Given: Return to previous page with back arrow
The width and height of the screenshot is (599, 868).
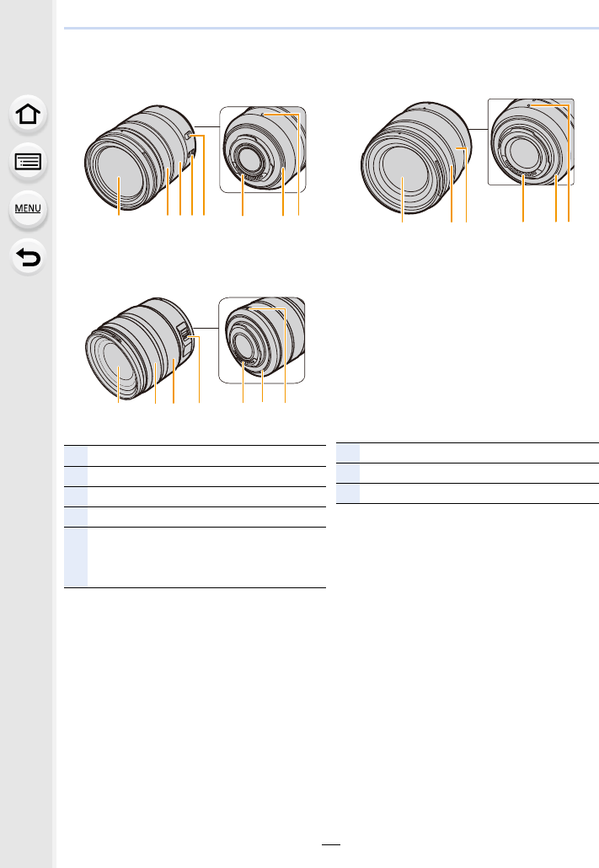Looking at the screenshot, I should coord(28,257).
